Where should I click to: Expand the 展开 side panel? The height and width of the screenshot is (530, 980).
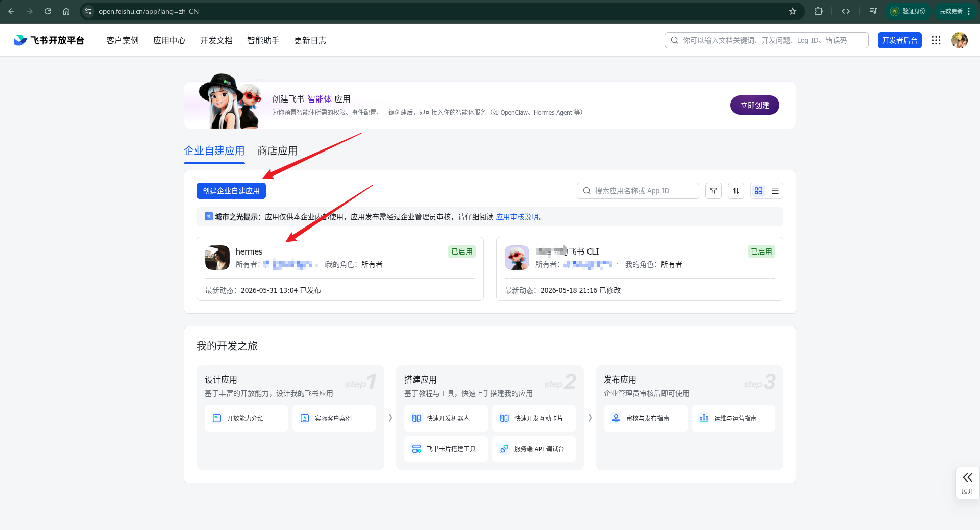[968, 483]
